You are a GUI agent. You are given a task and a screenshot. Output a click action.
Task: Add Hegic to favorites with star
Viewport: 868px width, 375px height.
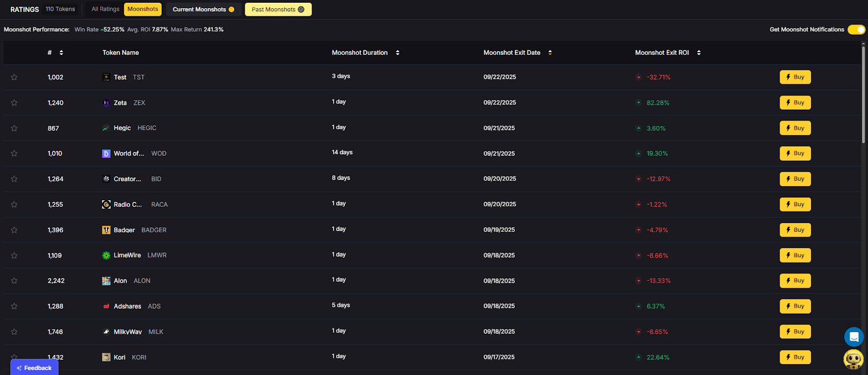pos(14,128)
